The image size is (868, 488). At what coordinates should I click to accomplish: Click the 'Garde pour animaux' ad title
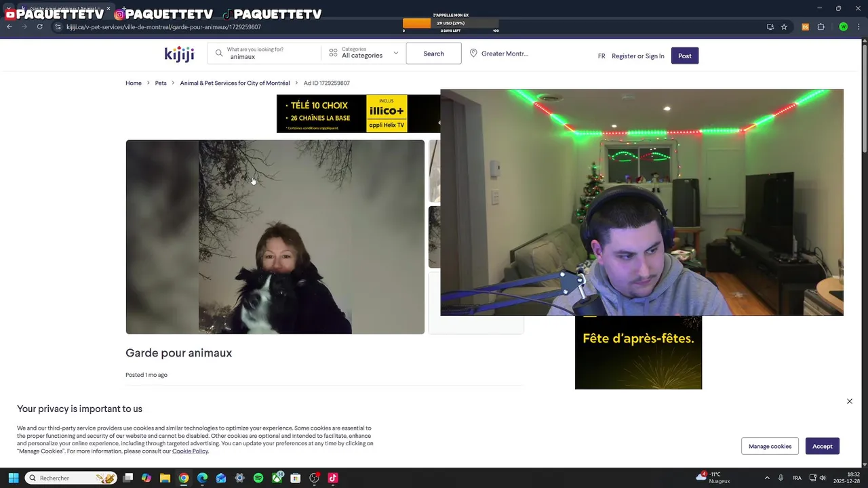click(x=178, y=353)
